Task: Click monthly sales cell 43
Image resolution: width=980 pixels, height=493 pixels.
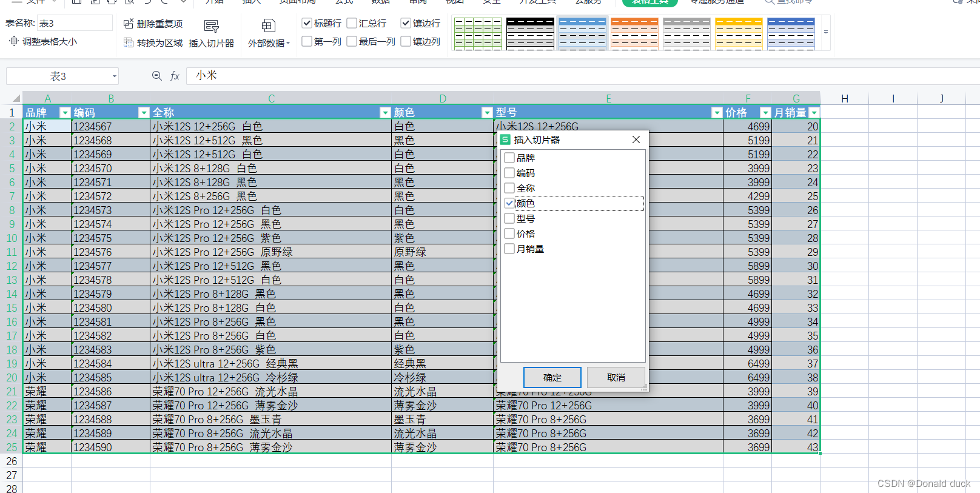Action: 796,448
